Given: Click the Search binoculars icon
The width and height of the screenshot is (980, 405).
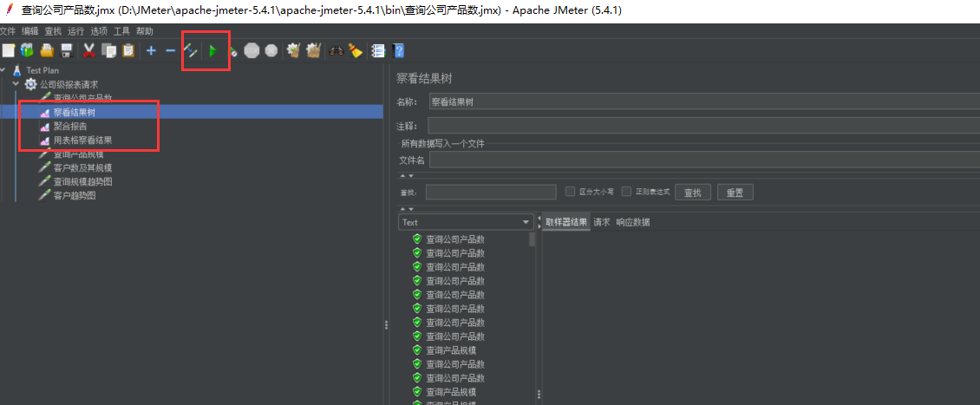Looking at the screenshot, I should (x=336, y=50).
